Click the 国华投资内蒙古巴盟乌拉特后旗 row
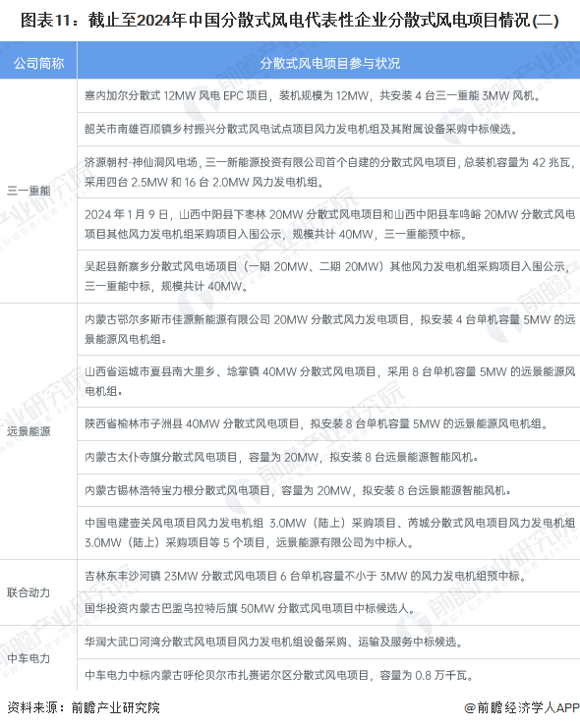Viewport: 580px width, 728px height. pyautogui.click(x=329, y=609)
